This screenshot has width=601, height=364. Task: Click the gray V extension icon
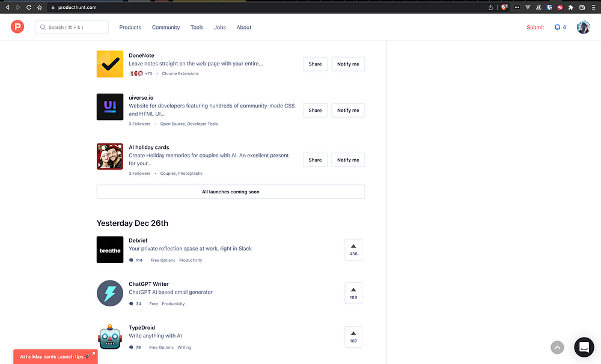(528, 7)
